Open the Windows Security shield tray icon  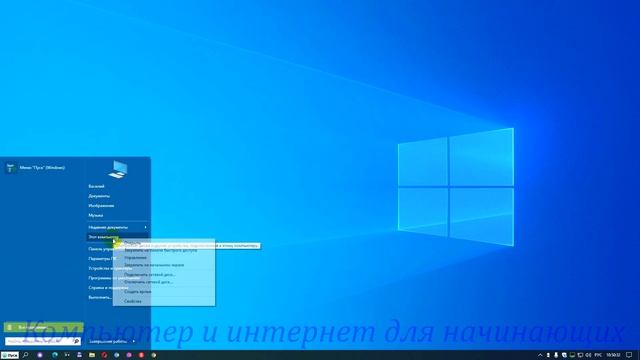coord(564,355)
